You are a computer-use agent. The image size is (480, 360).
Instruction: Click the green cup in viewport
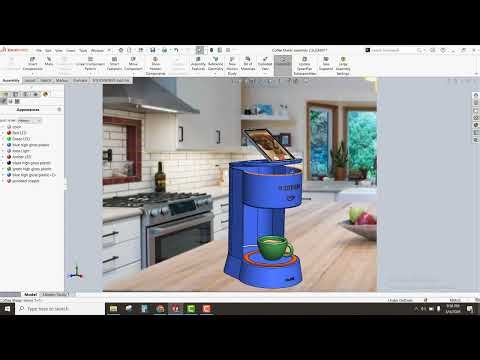(274, 248)
